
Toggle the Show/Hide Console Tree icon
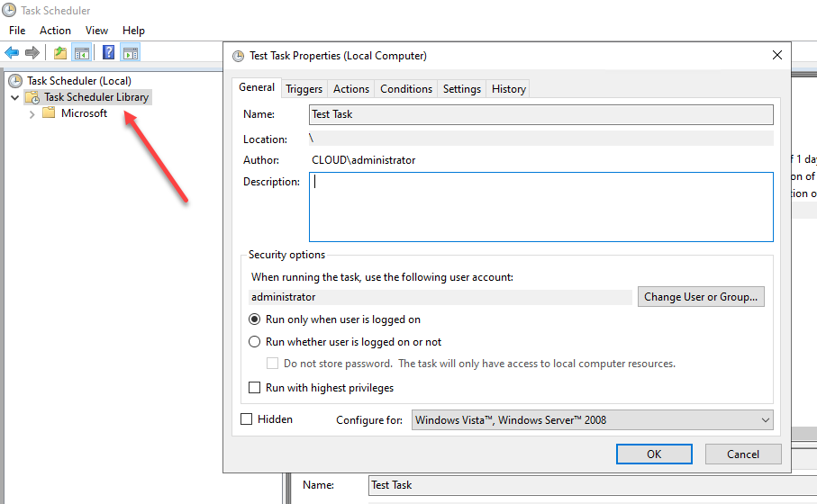[82, 52]
